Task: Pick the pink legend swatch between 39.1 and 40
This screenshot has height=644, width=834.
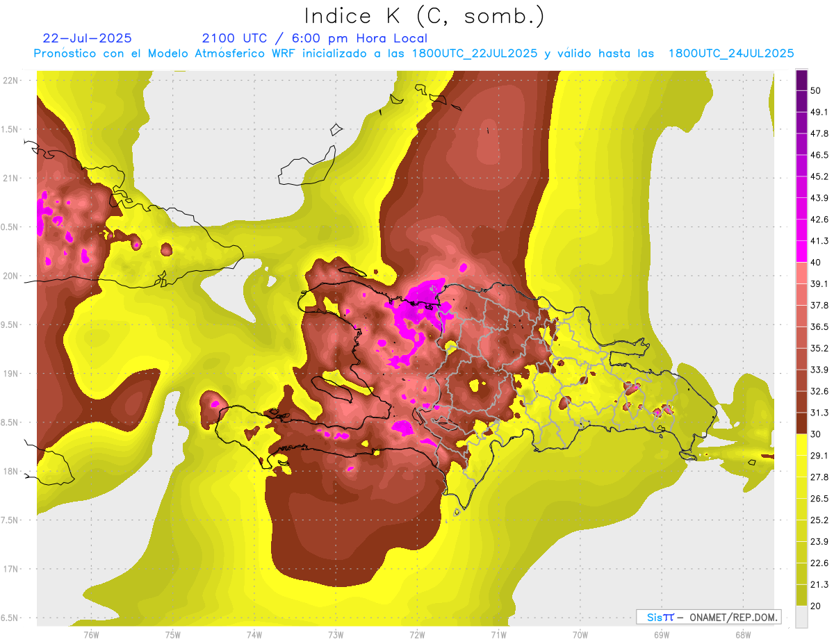Action: (802, 273)
